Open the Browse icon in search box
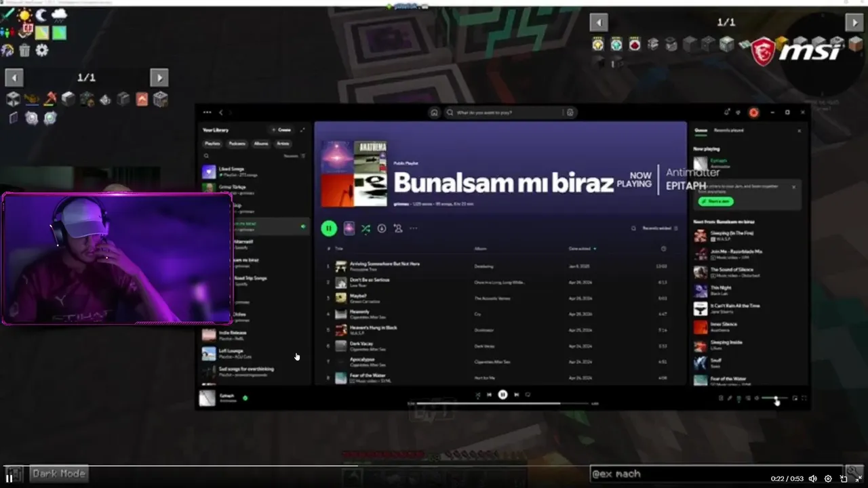 (570, 113)
